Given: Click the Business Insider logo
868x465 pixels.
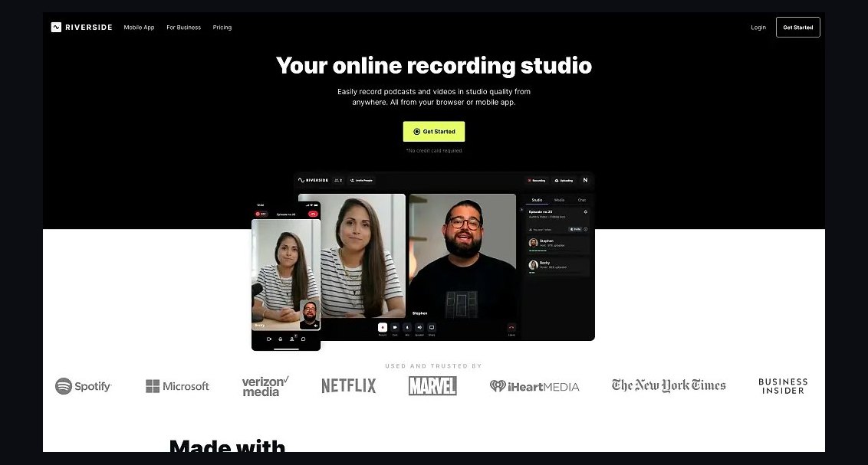Looking at the screenshot, I should (x=783, y=386).
